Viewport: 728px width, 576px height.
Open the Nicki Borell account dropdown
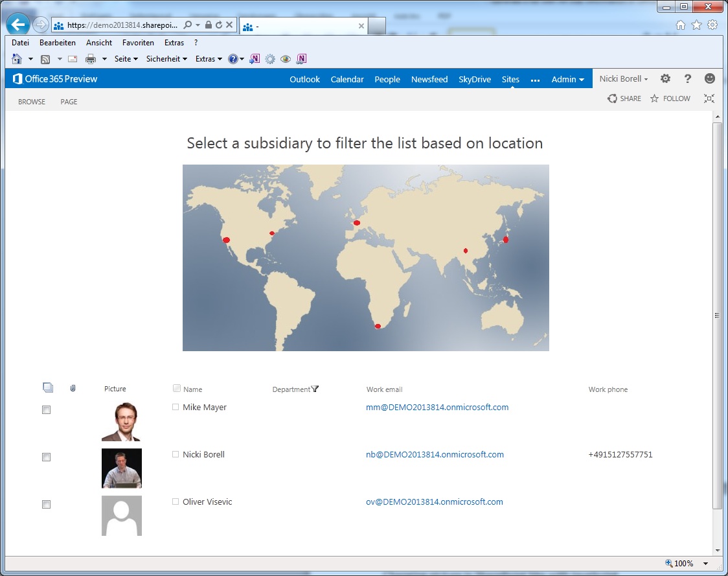622,78
